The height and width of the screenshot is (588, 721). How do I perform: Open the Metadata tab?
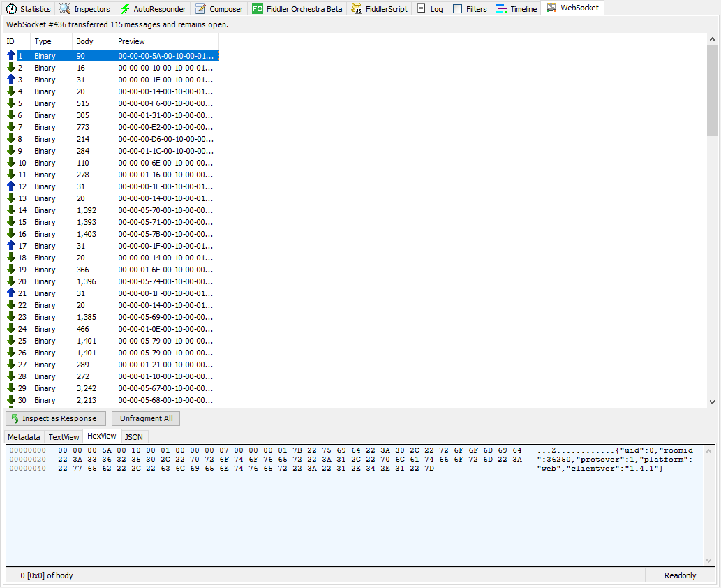pos(24,436)
